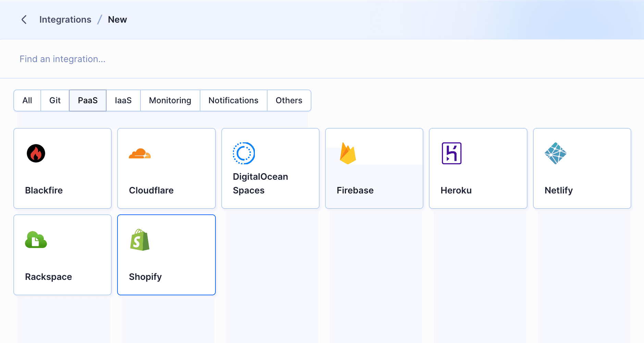Switch to the Others filter tab
Viewport: 644px width, 343px height.
point(289,100)
